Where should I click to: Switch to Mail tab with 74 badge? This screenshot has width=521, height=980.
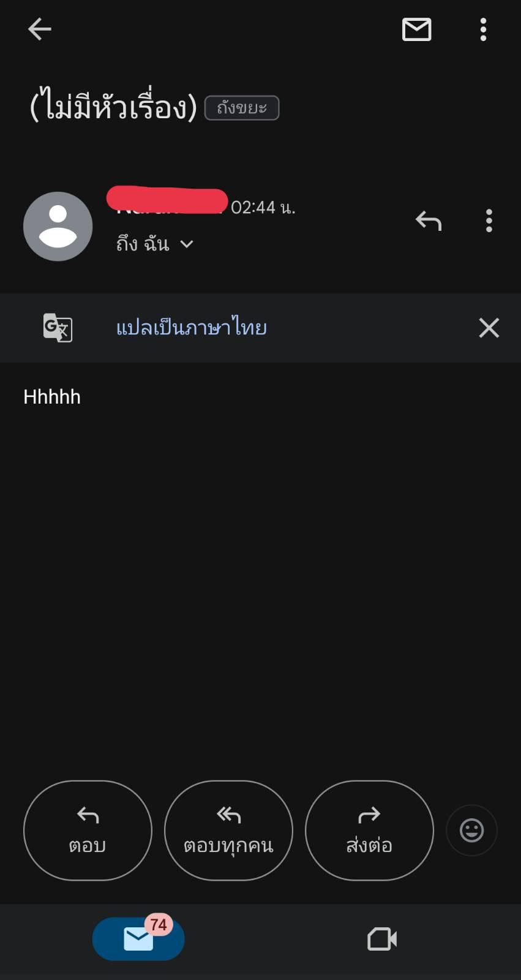coord(138,938)
